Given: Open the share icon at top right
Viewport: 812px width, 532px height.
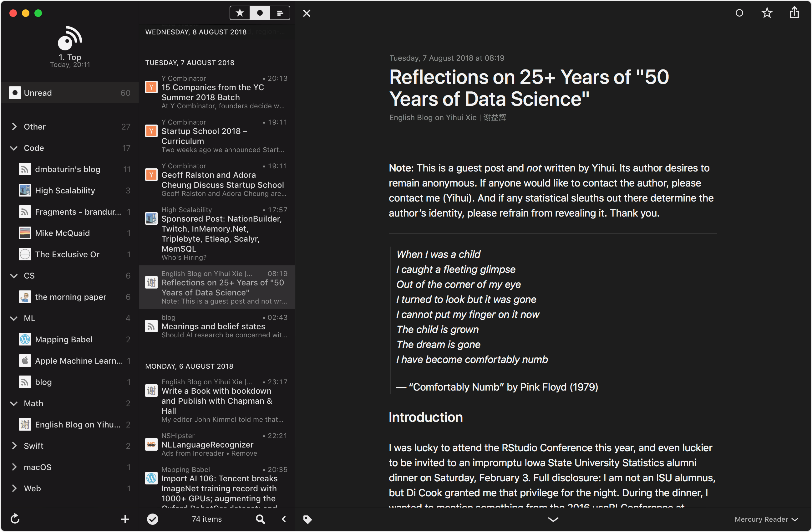Looking at the screenshot, I should pyautogui.click(x=794, y=13).
